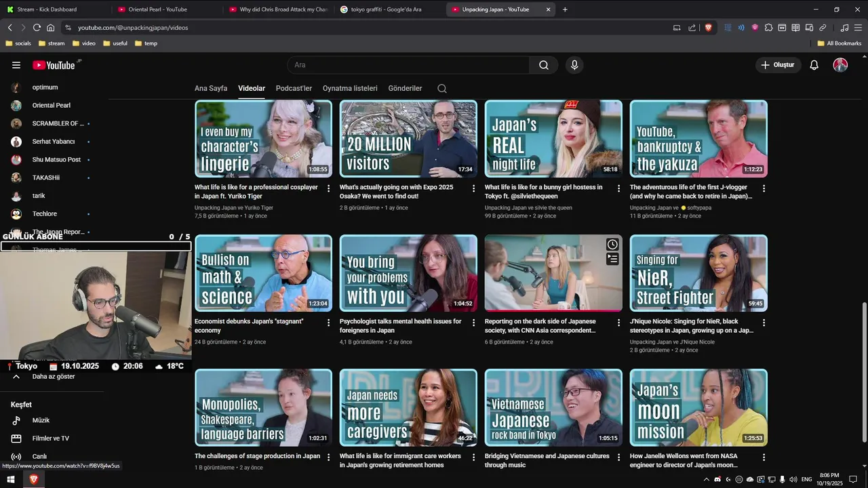Click Brave browser icon in taskbar
Viewport: 868px width, 488px height.
pos(33,479)
